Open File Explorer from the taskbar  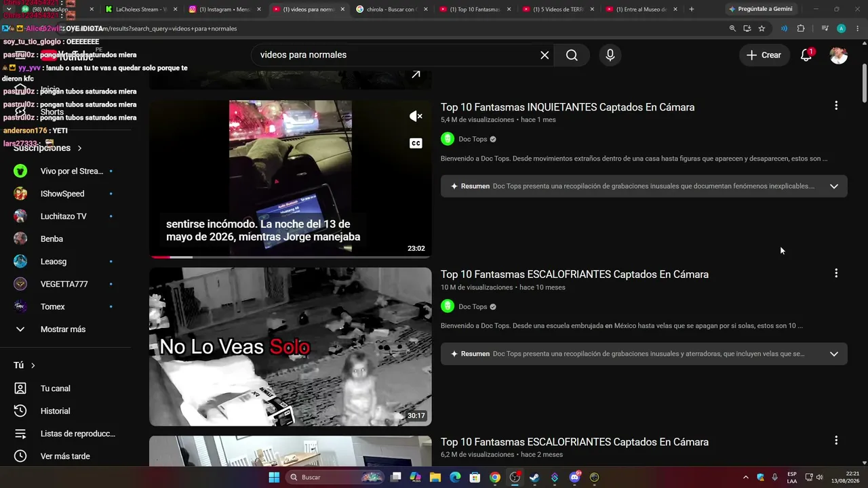tap(435, 477)
